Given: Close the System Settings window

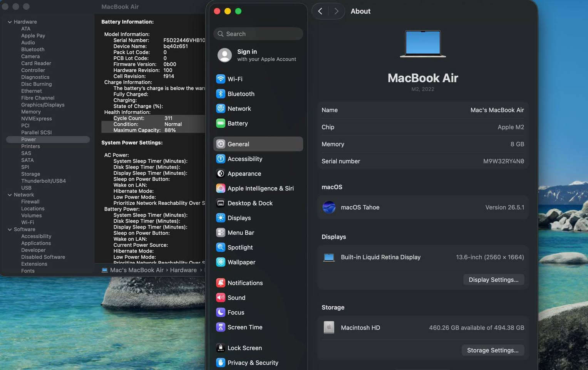Looking at the screenshot, I should click(217, 11).
